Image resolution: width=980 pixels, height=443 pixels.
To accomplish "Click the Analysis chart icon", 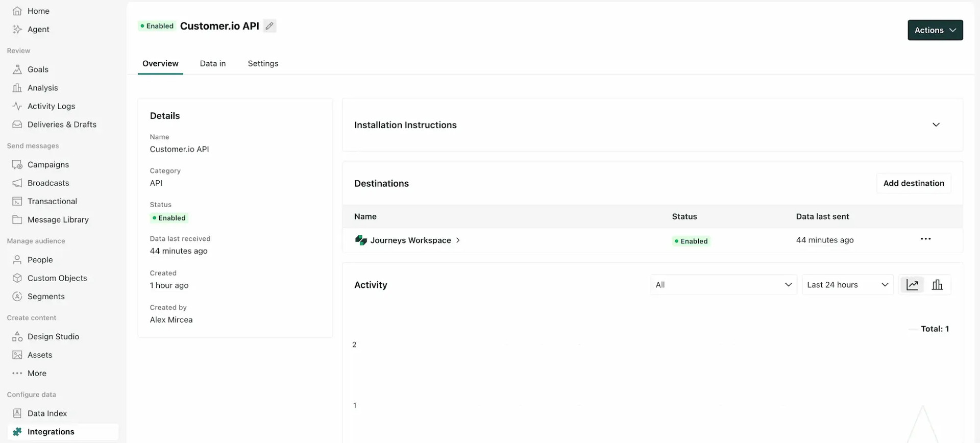I will point(17,88).
